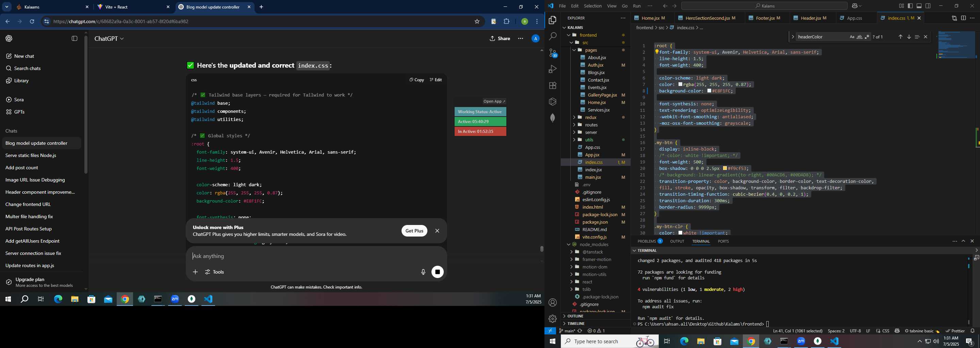Click the Windows Type here to search box
Screen dimensions: 980x348
tap(609, 342)
